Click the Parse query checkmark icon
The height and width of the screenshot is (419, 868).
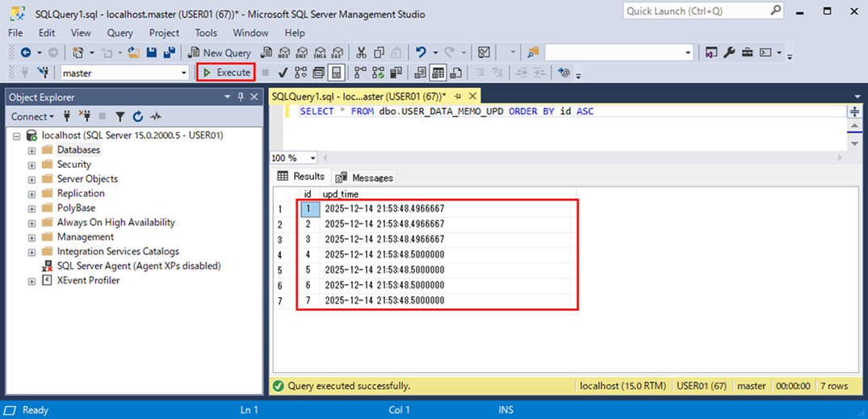(283, 73)
